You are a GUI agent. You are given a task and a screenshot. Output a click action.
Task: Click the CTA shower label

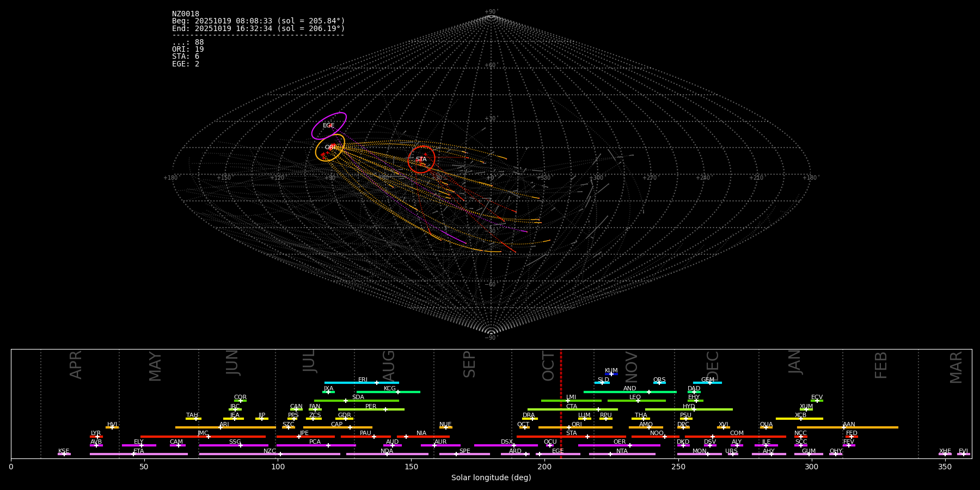coord(572,407)
